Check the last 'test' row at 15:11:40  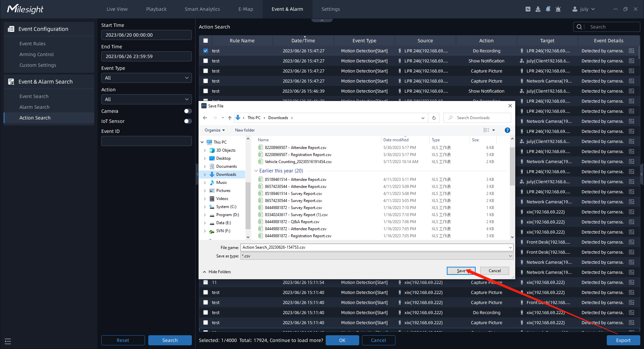(x=206, y=322)
